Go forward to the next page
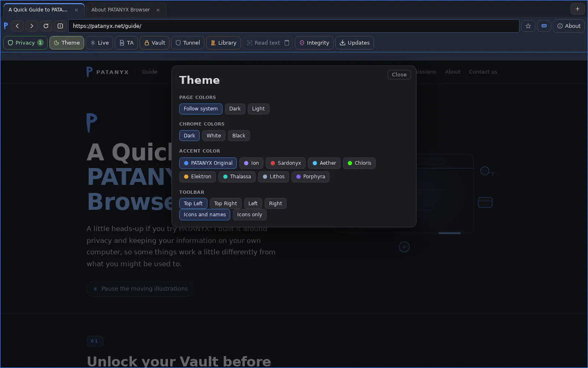588x368 pixels. tap(32, 26)
